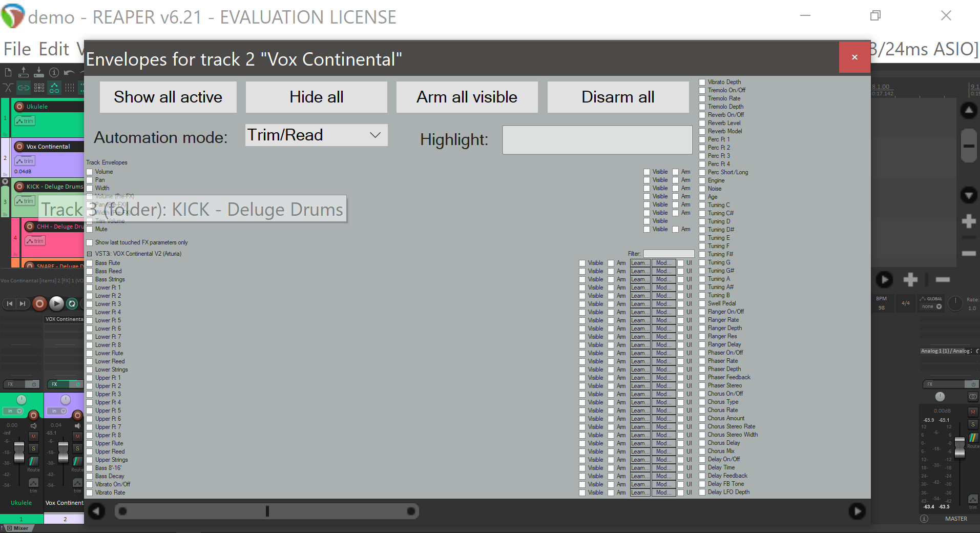The width and height of the screenshot is (980, 533).
Task: Click the Show all active button
Action: tap(168, 97)
